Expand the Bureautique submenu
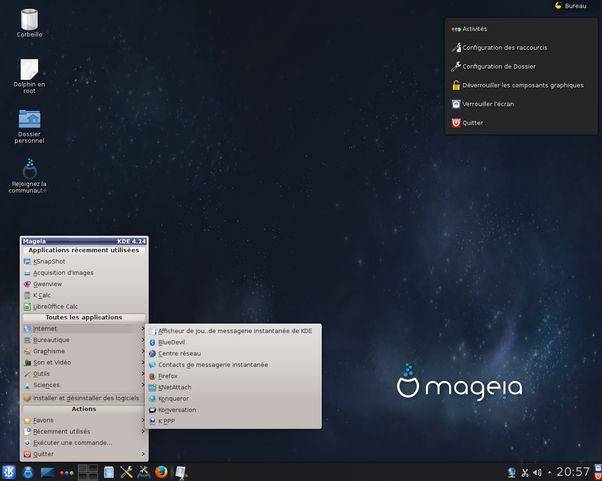The height and width of the screenshot is (481, 602). (x=84, y=340)
